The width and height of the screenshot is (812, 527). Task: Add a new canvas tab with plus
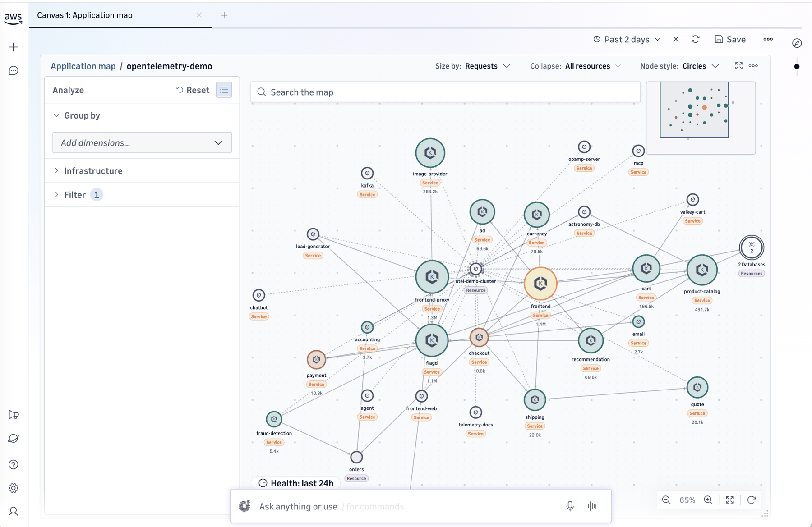[x=224, y=15]
